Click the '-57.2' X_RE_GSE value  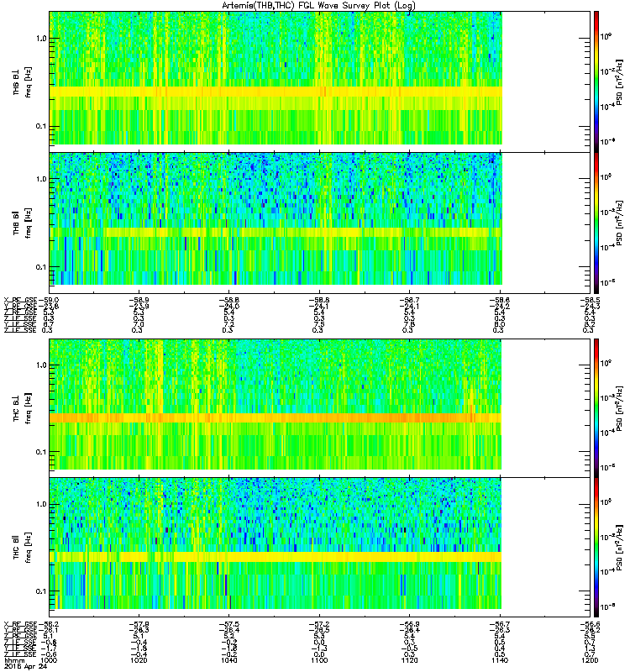pyautogui.click(x=319, y=624)
